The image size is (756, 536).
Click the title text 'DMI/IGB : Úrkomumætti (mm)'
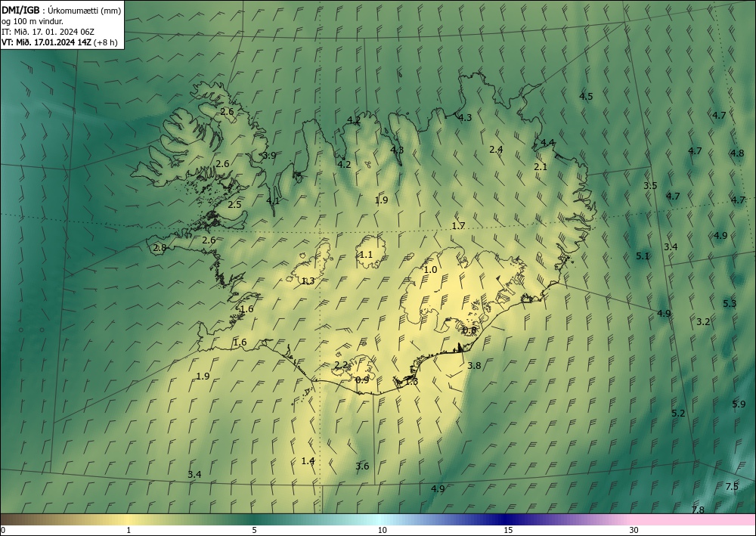point(61,10)
